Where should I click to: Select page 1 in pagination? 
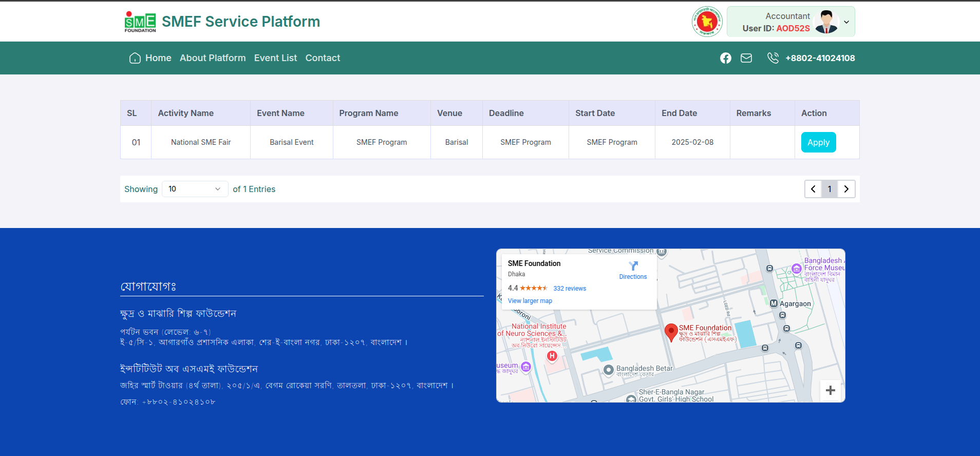830,189
